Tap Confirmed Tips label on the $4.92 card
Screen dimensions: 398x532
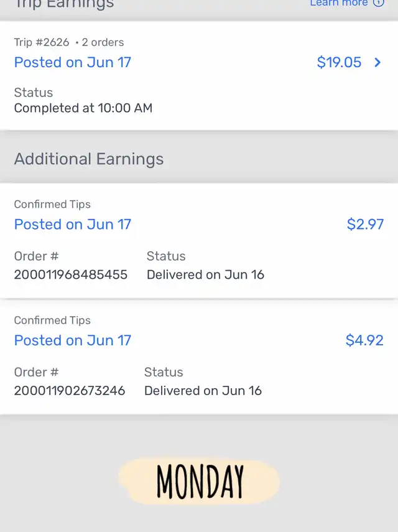click(x=52, y=320)
